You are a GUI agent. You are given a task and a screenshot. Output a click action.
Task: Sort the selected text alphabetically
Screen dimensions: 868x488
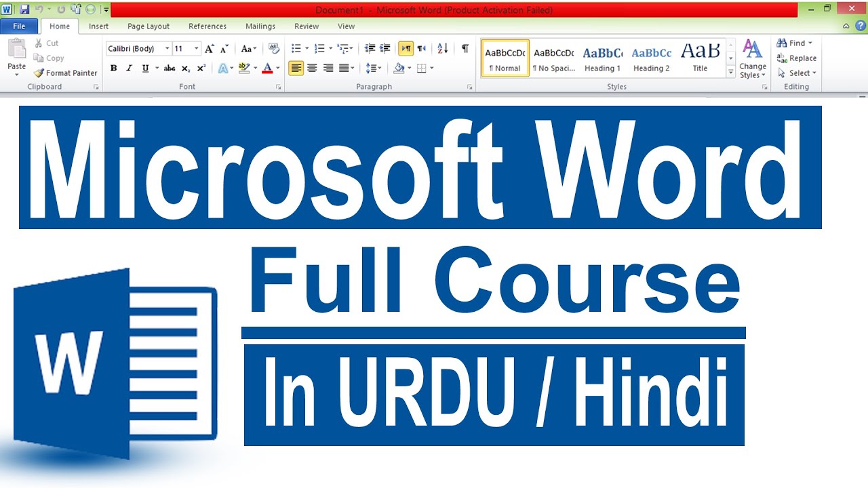point(443,49)
